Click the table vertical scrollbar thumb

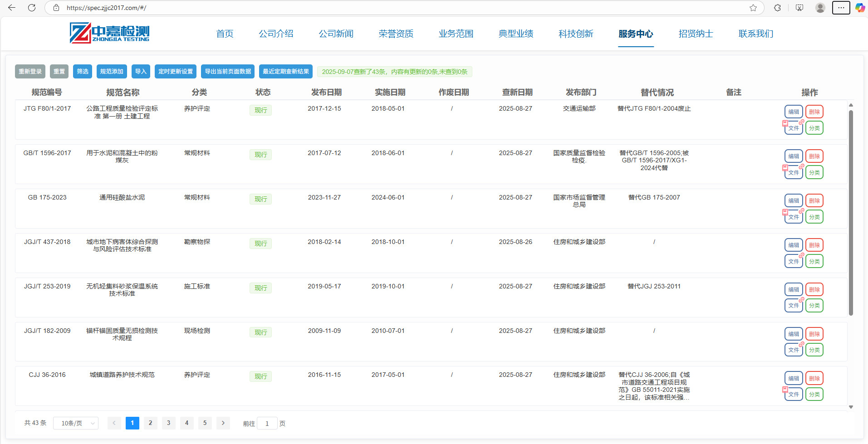point(851,213)
